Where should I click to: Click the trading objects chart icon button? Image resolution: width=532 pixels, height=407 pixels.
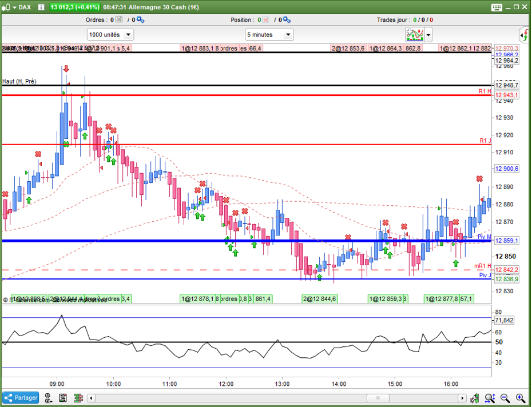pos(415,35)
